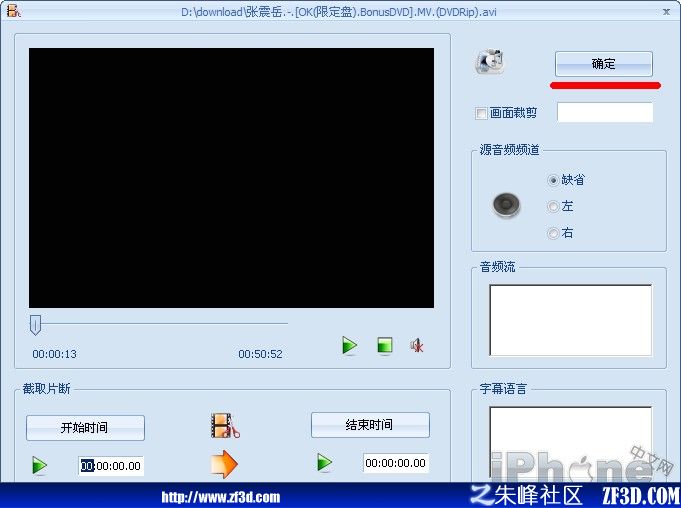Click the 音频流 list box
Viewport: 681px width, 508px height.
click(571, 320)
